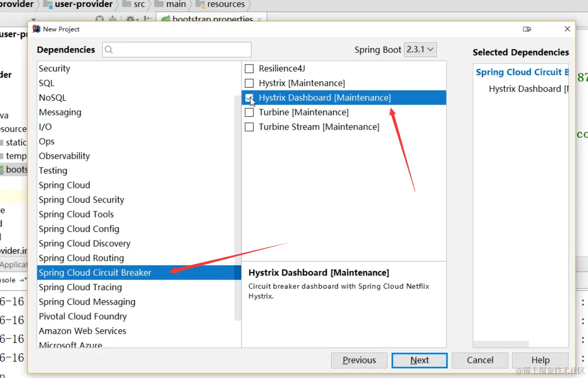Enable the Hystrix [Maintenance] checkbox
This screenshot has height=378, width=588.
[x=249, y=83]
